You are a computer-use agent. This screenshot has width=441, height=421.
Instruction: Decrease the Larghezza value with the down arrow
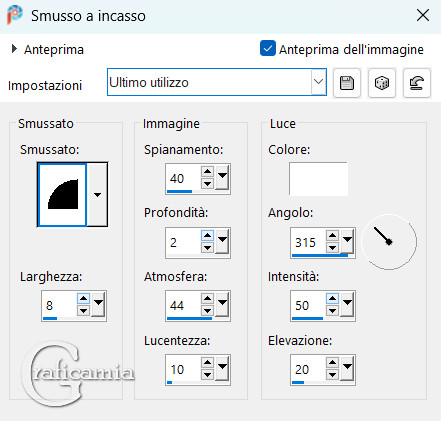click(x=83, y=311)
